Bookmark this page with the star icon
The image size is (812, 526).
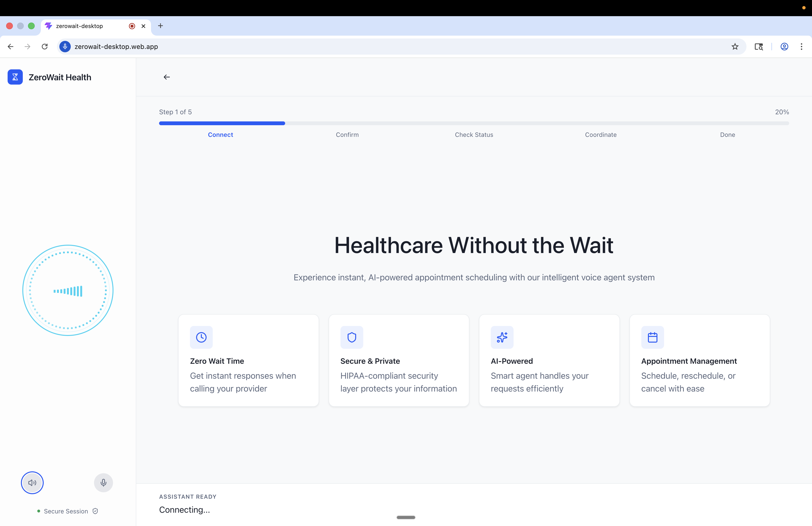pyautogui.click(x=735, y=47)
